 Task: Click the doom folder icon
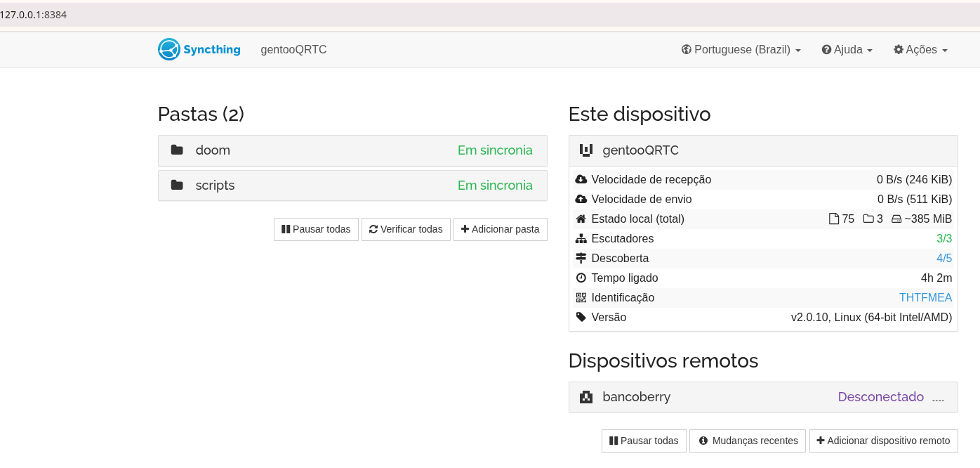pos(177,150)
